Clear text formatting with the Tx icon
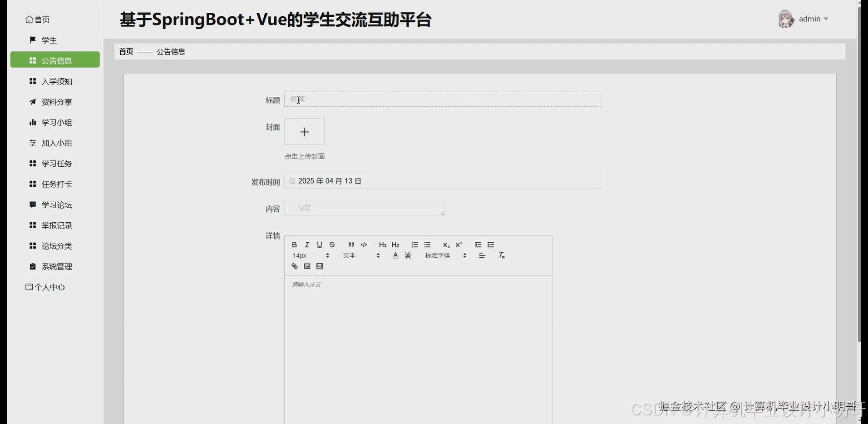Screen dimensions: 868x424 click(501, 255)
